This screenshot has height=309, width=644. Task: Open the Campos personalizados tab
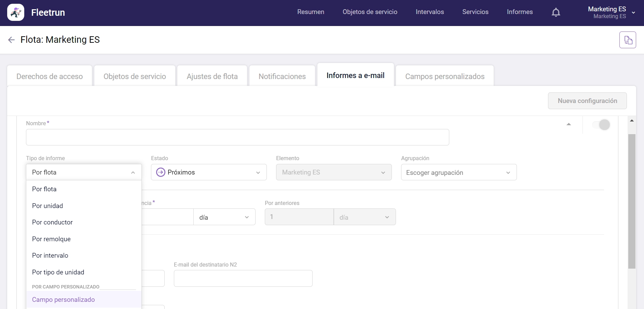point(444,76)
